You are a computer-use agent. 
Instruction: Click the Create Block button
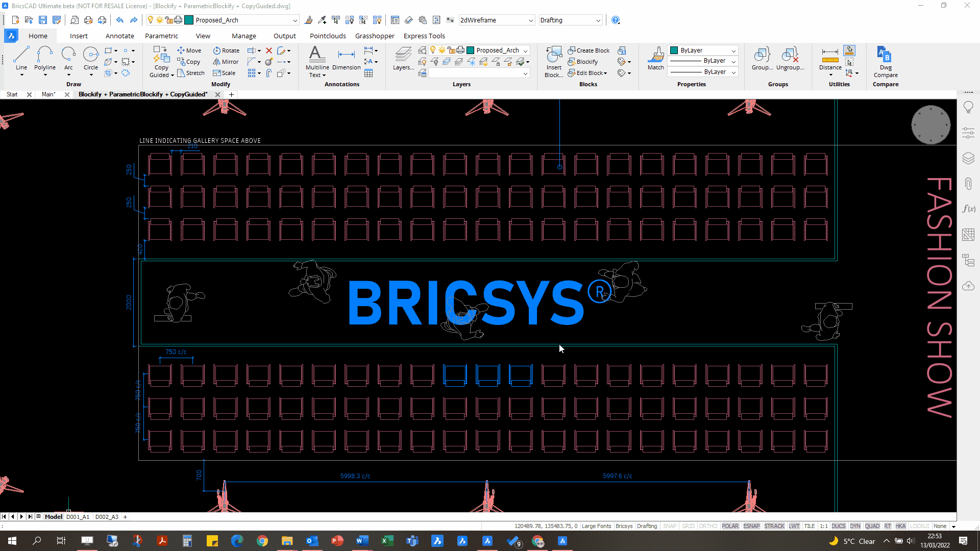pos(589,51)
